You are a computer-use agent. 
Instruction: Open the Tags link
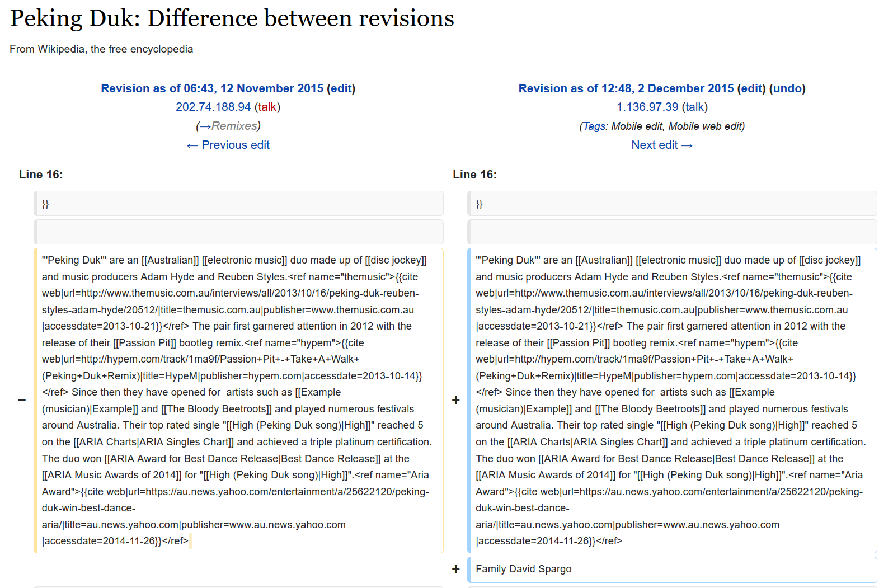coord(594,126)
